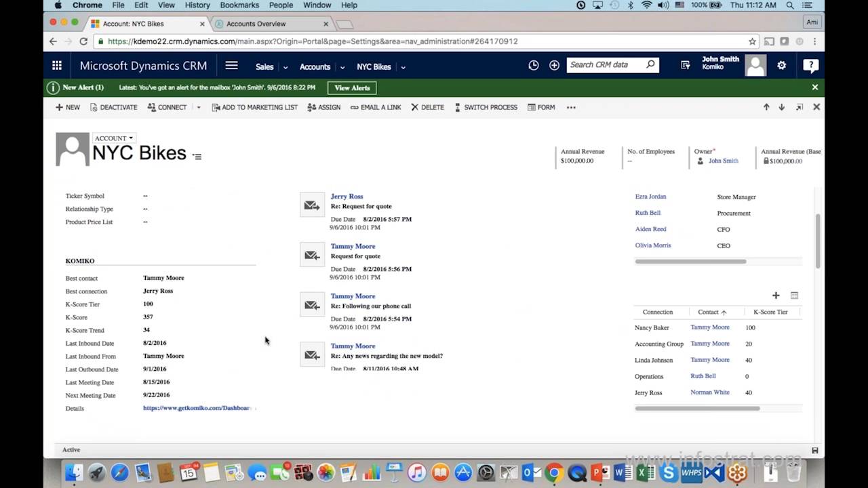Click FORM in the command bar
The height and width of the screenshot is (488, 868).
click(x=541, y=107)
